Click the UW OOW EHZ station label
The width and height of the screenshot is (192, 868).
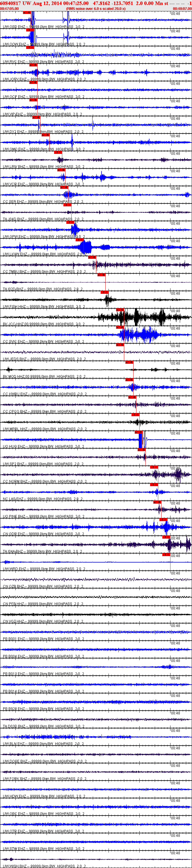coord(44,44)
